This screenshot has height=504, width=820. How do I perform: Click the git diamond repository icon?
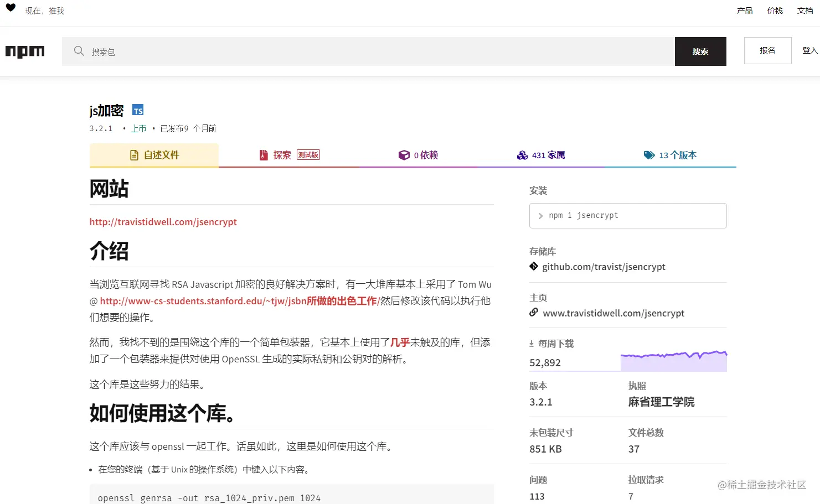[534, 266]
